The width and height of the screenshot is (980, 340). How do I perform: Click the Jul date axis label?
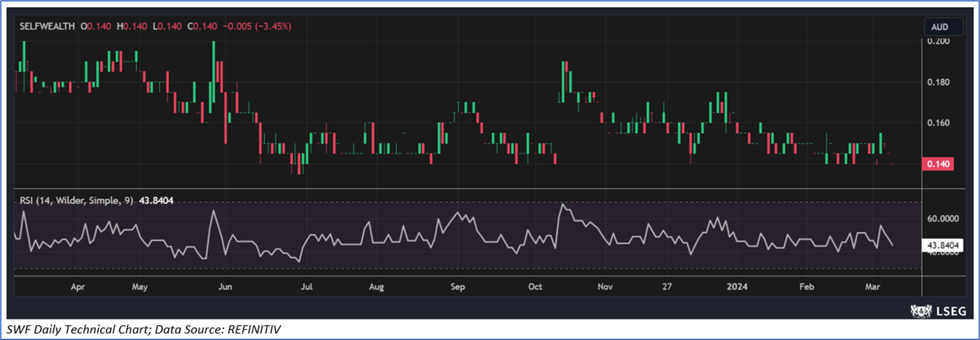click(x=307, y=287)
